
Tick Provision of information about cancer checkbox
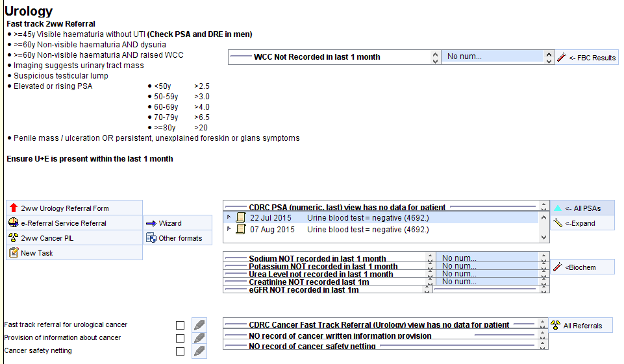point(181,338)
